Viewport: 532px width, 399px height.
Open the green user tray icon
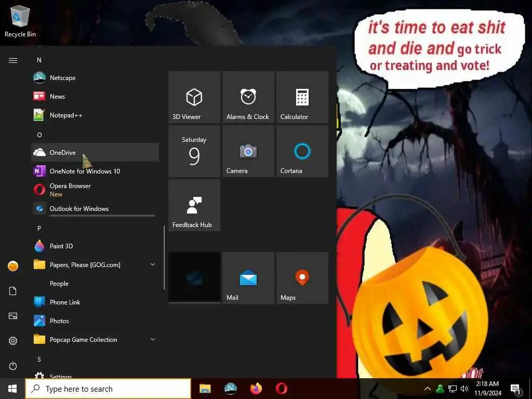point(440,389)
